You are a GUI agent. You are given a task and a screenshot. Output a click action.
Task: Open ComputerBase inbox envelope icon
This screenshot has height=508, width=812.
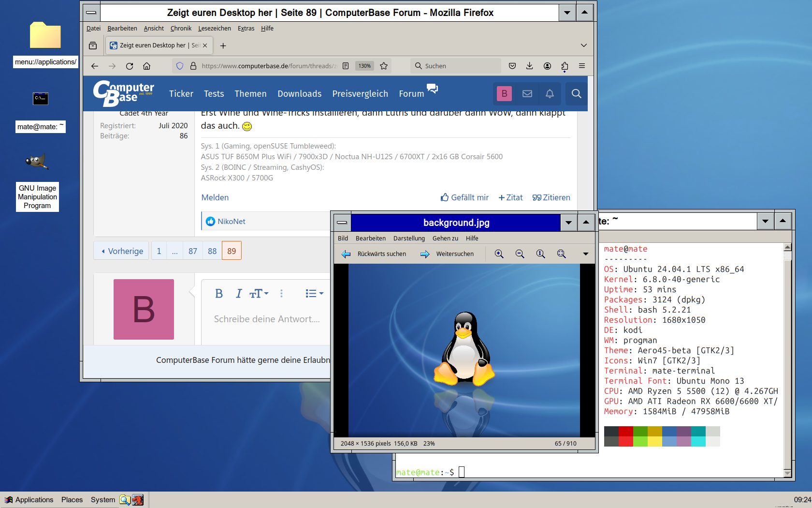tap(527, 93)
